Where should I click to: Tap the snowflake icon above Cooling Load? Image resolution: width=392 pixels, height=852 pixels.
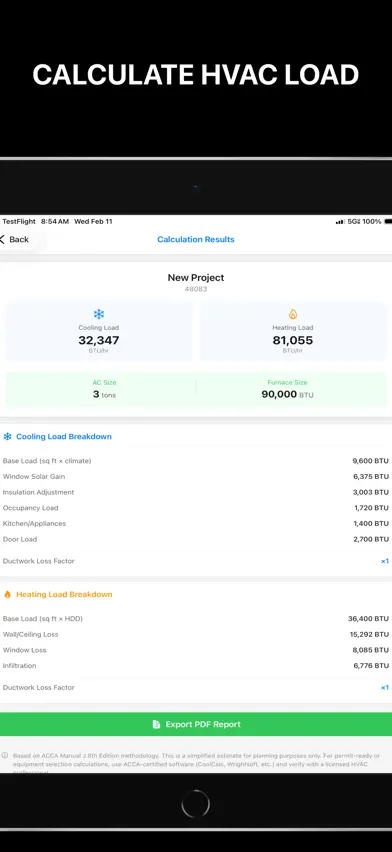tap(98, 314)
